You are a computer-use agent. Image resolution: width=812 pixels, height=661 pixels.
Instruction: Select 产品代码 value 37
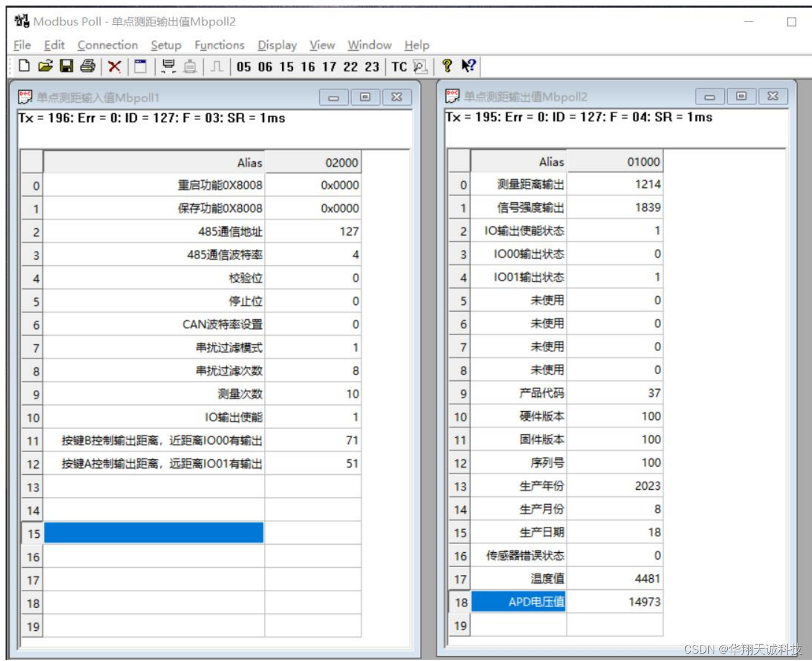tap(615, 393)
